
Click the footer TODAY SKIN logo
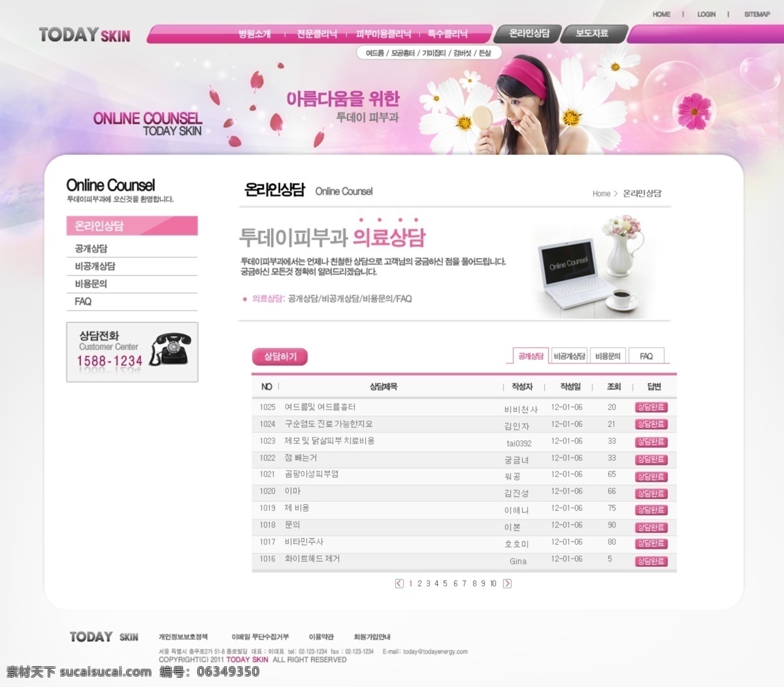point(104,637)
